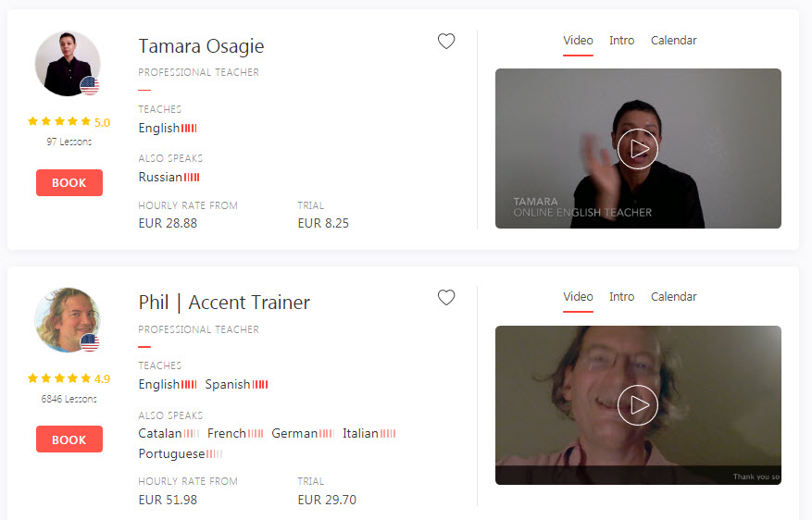Click Tamara's English proficiency bars
Image resolution: width=812 pixels, height=520 pixels.
click(x=189, y=128)
